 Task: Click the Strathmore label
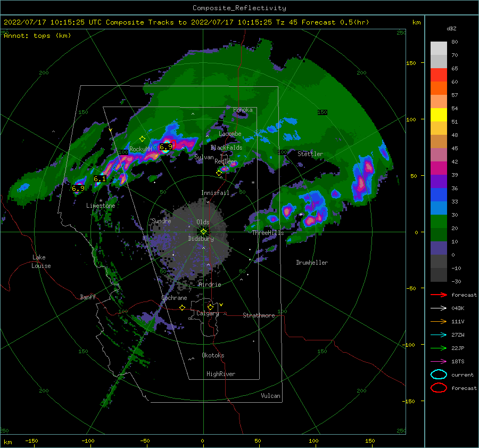tap(259, 315)
